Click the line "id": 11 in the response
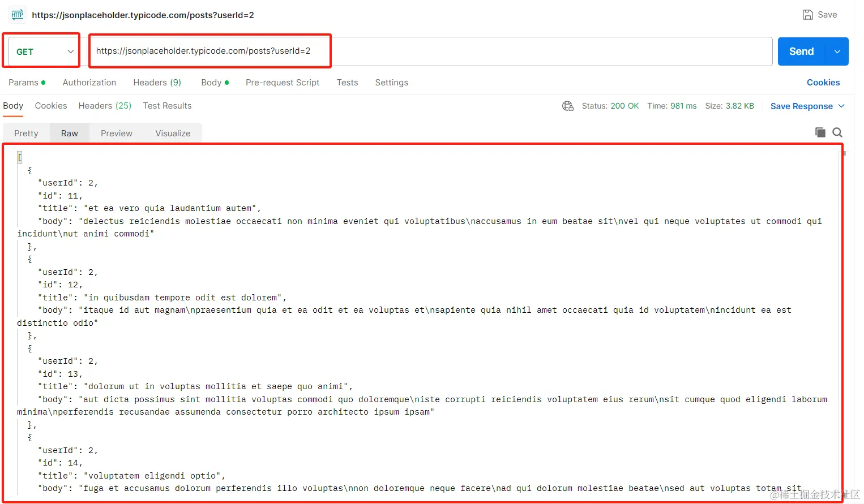Image resolution: width=864 pixels, height=504 pixels. (60, 196)
